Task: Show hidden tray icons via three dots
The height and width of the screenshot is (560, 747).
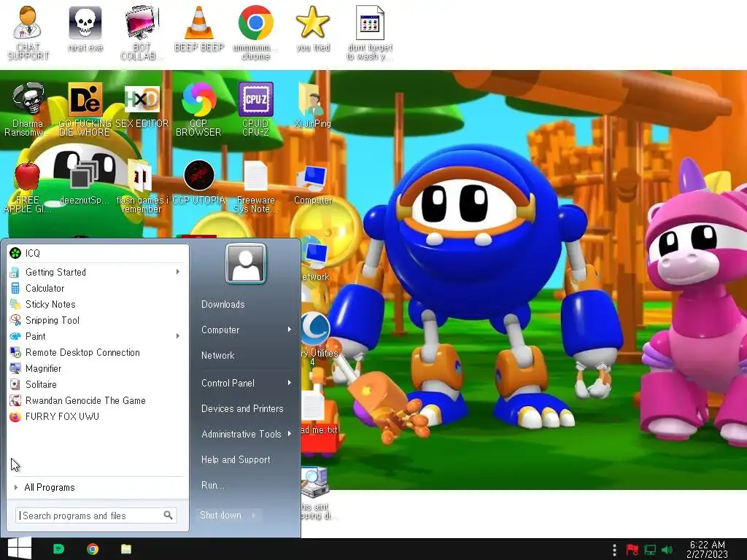Action: [614, 550]
